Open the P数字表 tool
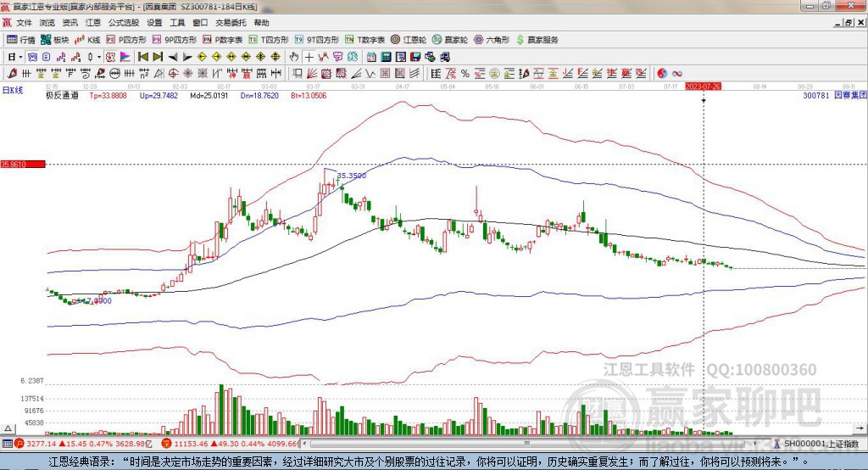Image resolution: width=868 pixels, height=470 pixels. pos(223,40)
